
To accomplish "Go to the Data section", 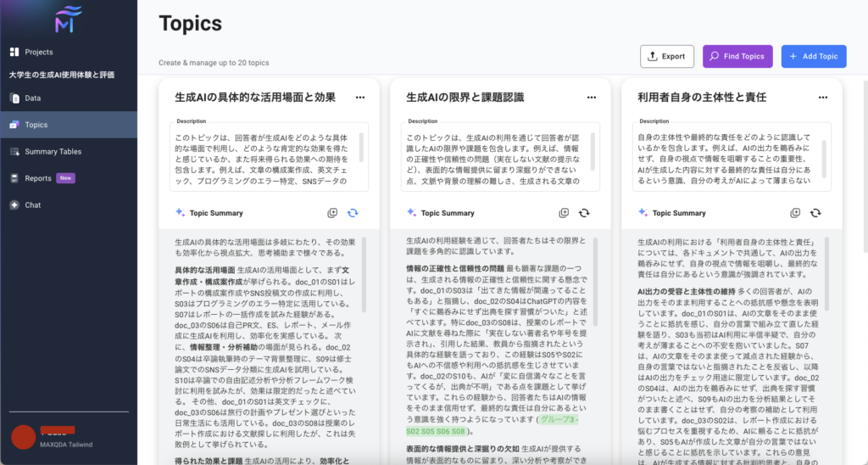I will (x=32, y=98).
